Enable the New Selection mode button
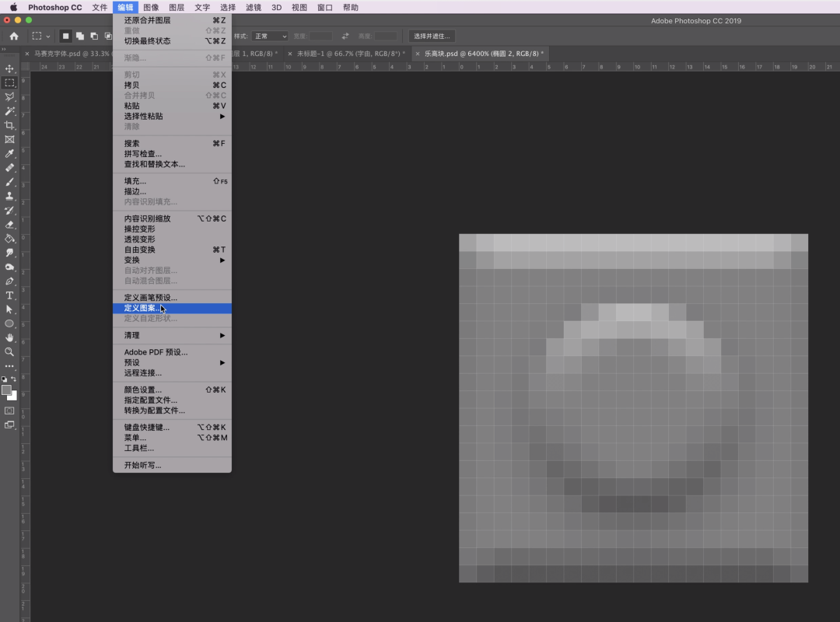 (x=65, y=36)
